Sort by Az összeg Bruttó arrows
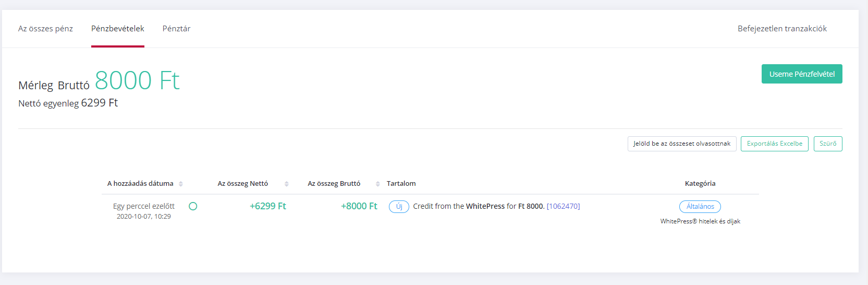The height and width of the screenshot is (285, 868). [x=377, y=184]
